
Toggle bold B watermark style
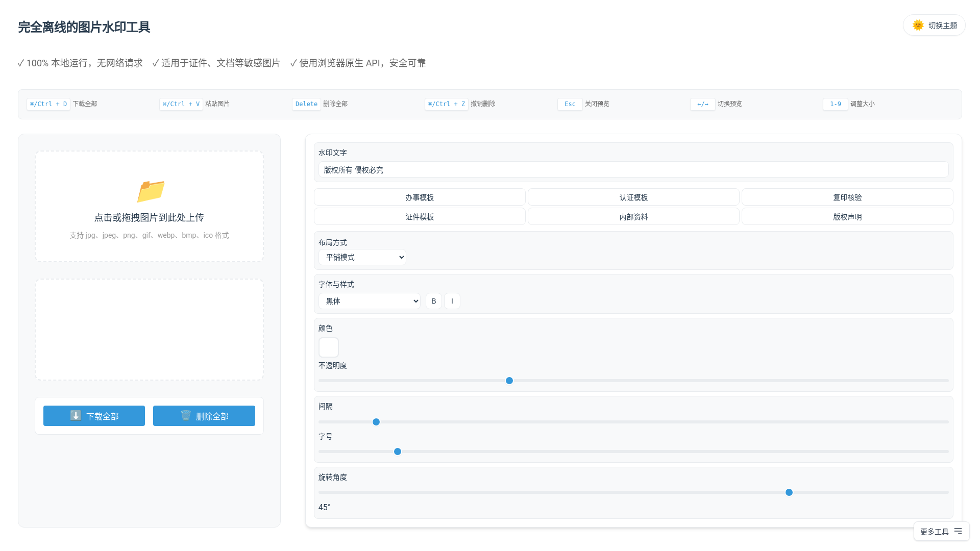tap(434, 301)
